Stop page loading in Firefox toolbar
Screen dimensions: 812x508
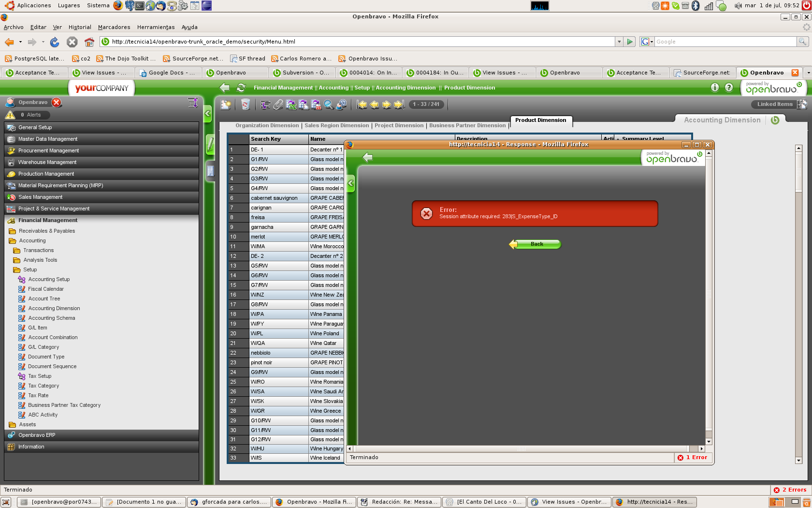72,42
